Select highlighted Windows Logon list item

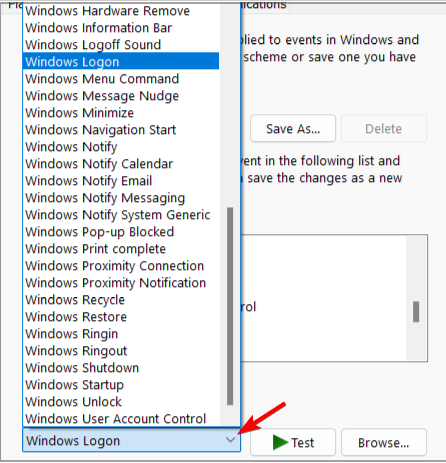[x=121, y=62]
